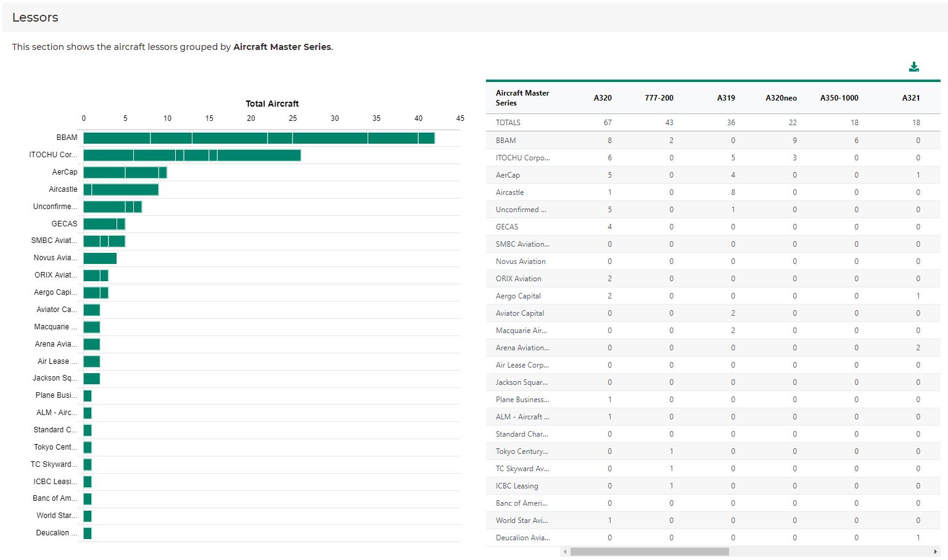The height and width of the screenshot is (560, 948).
Task: Select SMBC Aviation... row in the table
Action: pos(713,244)
